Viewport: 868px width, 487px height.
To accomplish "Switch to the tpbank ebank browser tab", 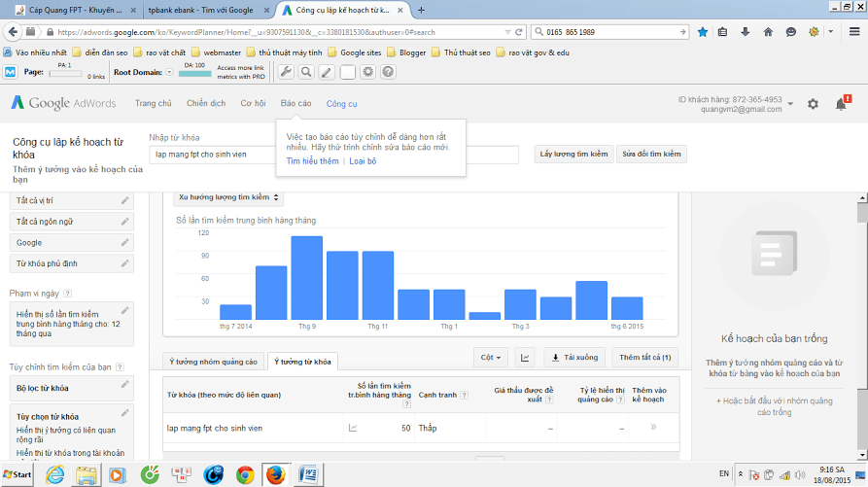I will tap(208, 10).
